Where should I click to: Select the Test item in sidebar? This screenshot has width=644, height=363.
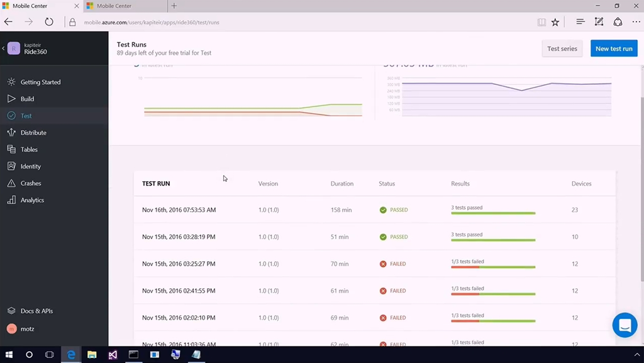click(x=26, y=116)
